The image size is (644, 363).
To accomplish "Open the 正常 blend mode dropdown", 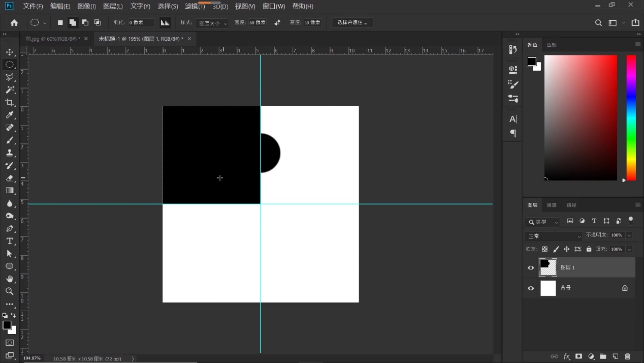I will (x=554, y=236).
